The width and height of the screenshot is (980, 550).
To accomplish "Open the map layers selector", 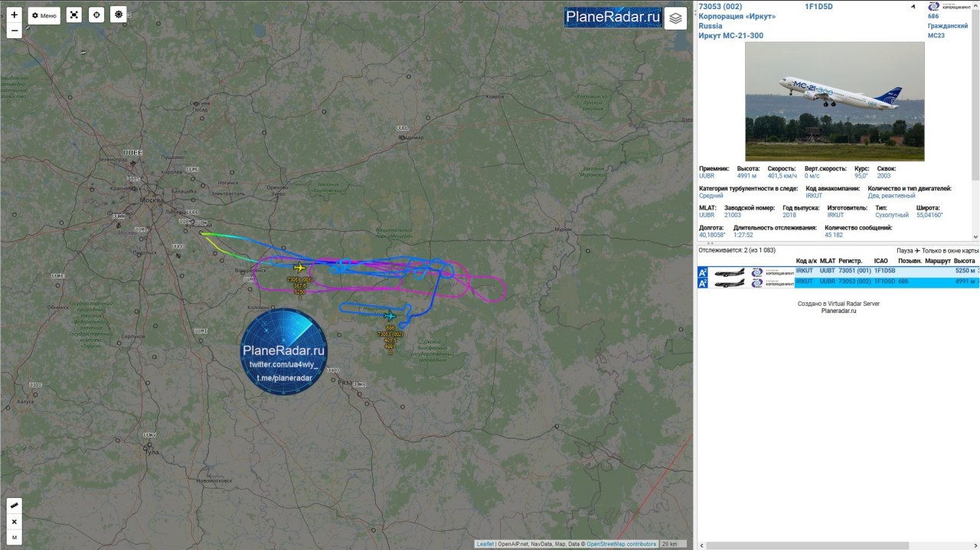I will (675, 18).
